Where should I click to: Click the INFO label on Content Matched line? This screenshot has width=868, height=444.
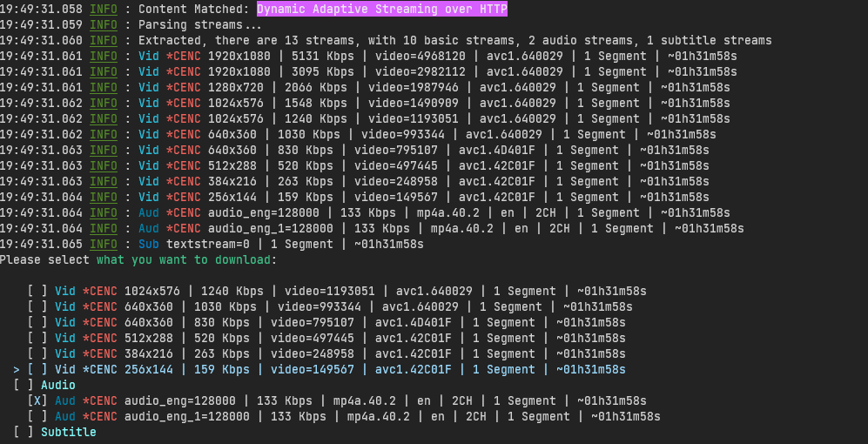tap(104, 10)
